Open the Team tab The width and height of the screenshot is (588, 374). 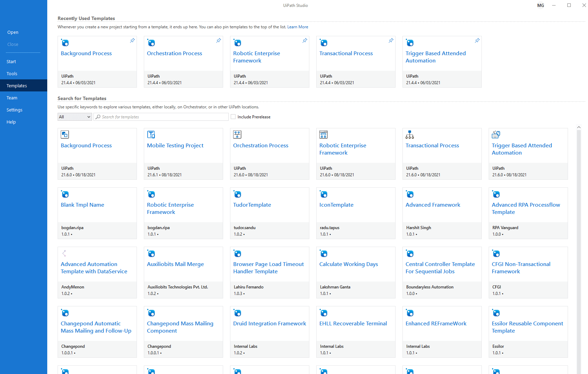(23, 98)
